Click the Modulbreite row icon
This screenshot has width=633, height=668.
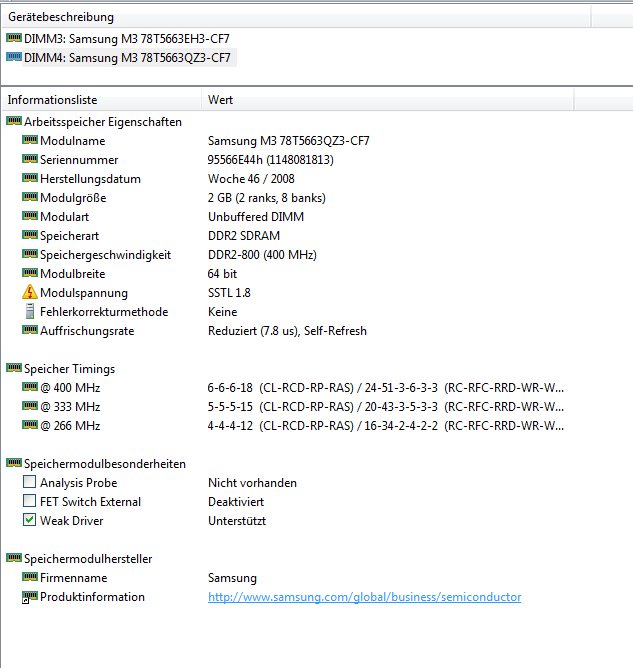(30, 273)
